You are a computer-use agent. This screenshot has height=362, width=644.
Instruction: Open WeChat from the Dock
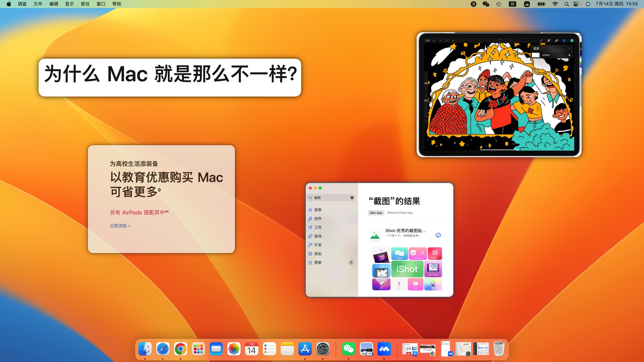pos(348,349)
